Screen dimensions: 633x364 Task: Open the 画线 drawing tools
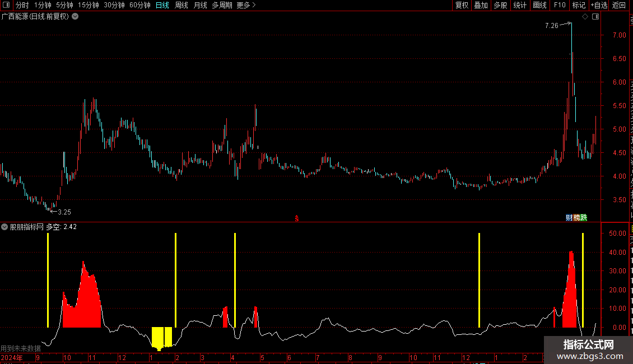540,5
